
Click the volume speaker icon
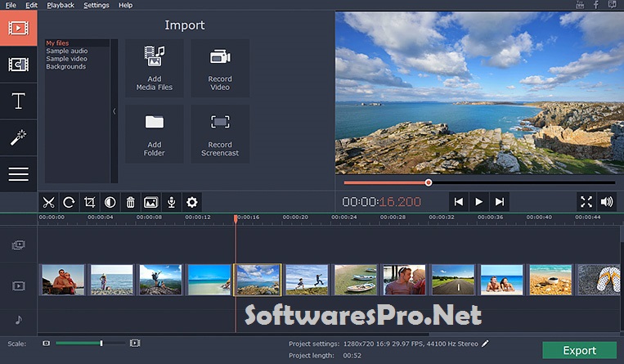pyautogui.click(x=607, y=202)
